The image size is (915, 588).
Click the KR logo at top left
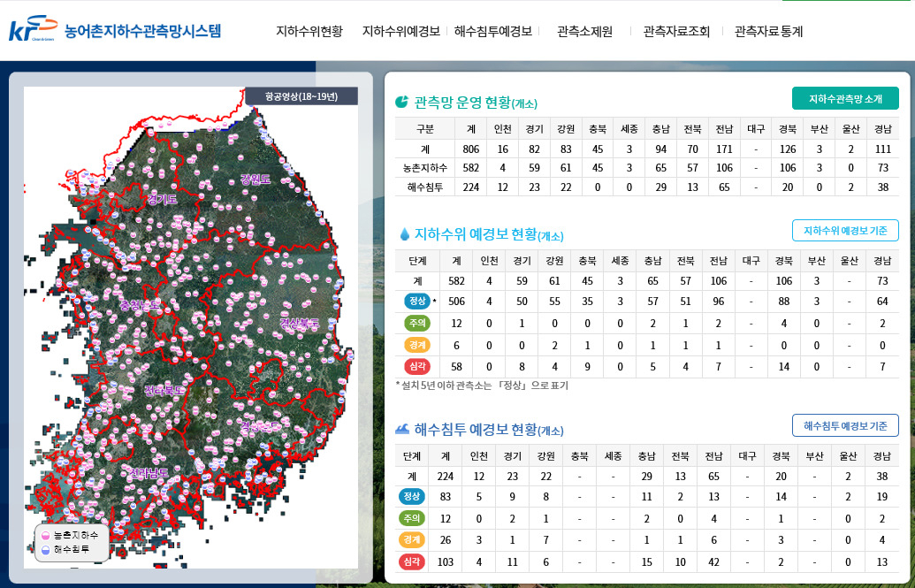[34, 29]
